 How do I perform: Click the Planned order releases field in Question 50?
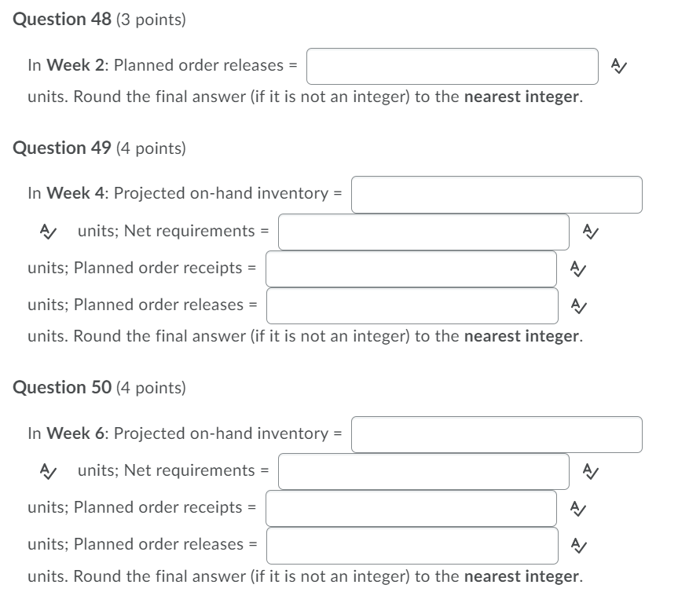(x=411, y=545)
